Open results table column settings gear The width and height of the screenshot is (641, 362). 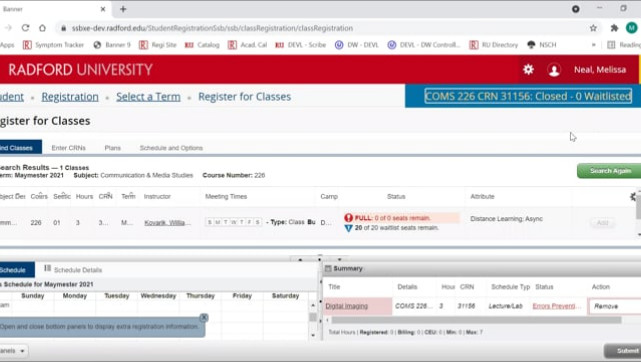pyautogui.click(x=633, y=197)
